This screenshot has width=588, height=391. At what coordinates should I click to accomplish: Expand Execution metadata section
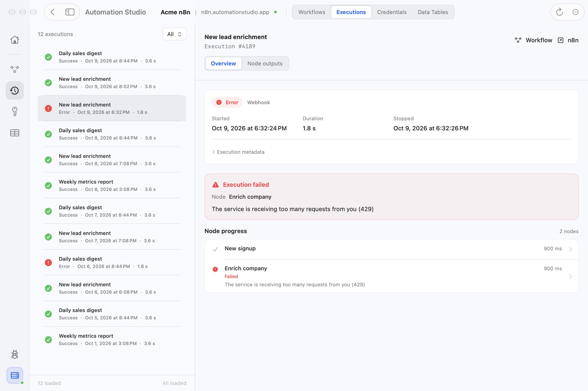pos(238,152)
